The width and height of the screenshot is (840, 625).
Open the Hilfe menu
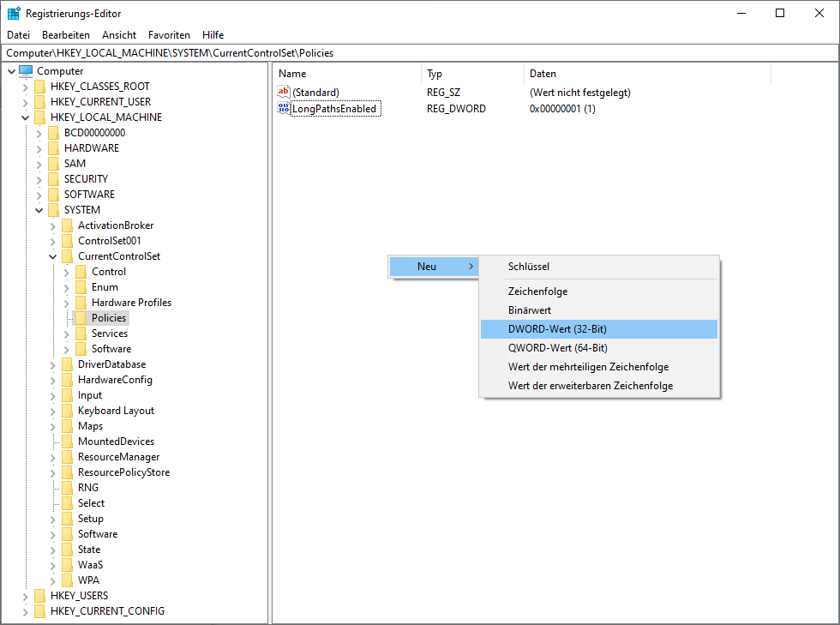213,35
